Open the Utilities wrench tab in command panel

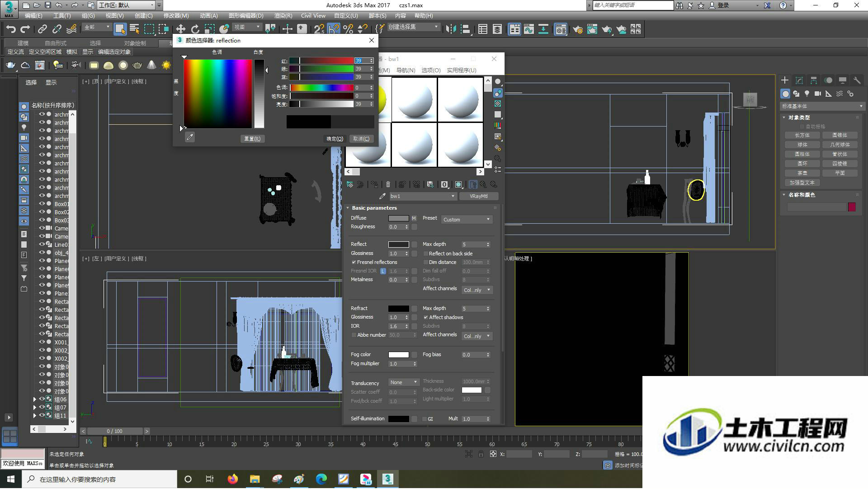[857, 80]
